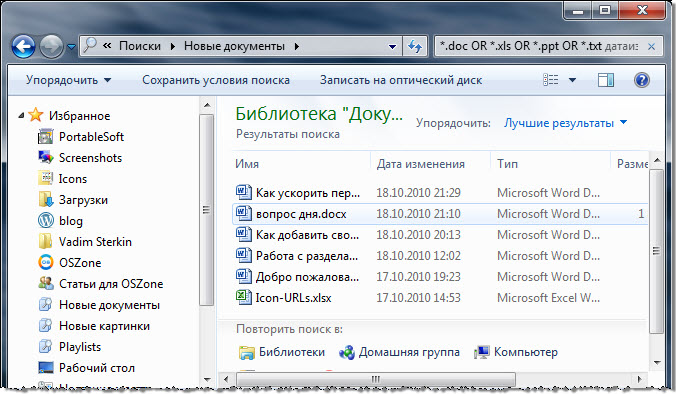Open the view options dropdown arrow
Image resolution: width=676 pixels, height=394 pixels.
coord(572,80)
